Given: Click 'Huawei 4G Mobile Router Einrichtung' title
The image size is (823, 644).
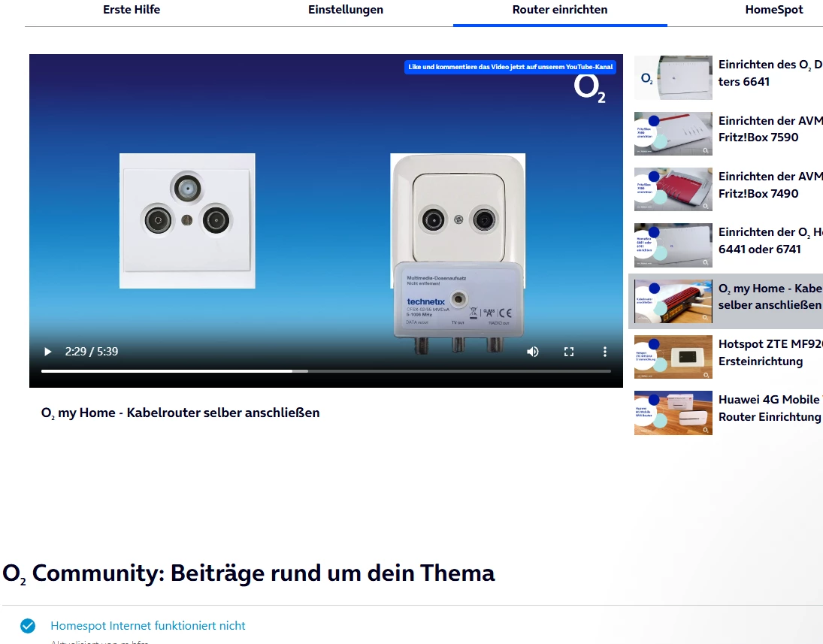Looking at the screenshot, I should tap(770, 408).
